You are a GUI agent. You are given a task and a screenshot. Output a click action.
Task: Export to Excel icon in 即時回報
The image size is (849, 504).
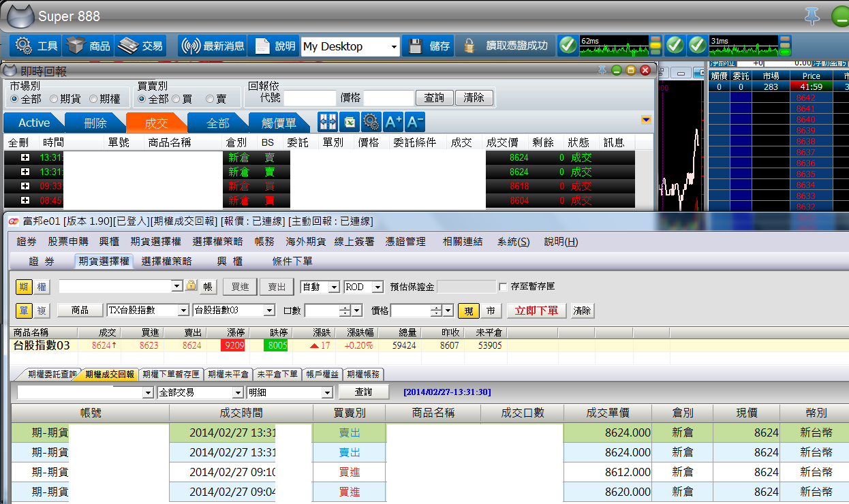350,122
